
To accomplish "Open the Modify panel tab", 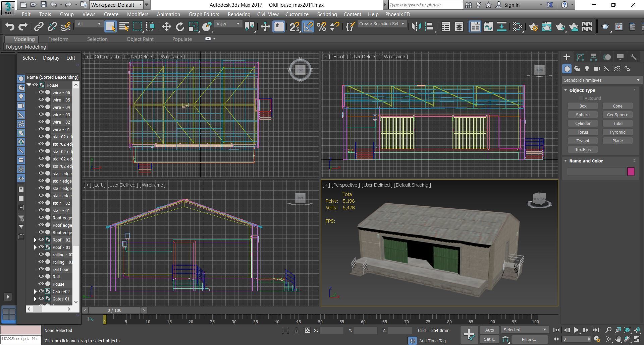I will pyautogui.click(x=580, y=57).
